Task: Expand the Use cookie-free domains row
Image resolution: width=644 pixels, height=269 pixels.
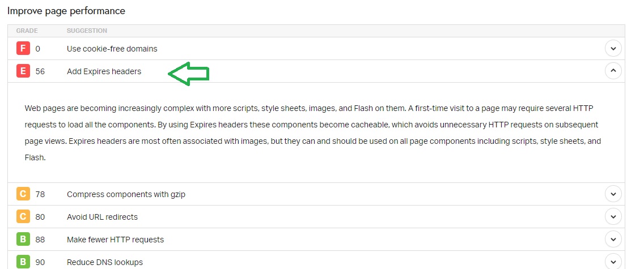Action: pyautogui.click(x=613, y=48)
